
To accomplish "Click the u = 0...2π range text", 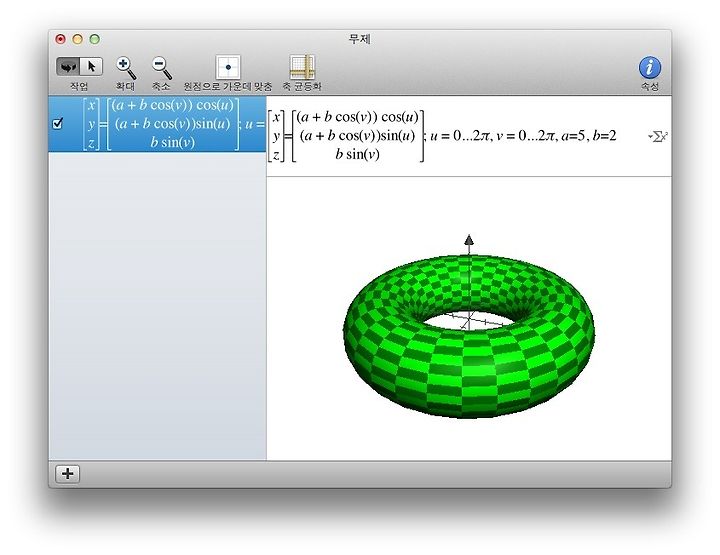I will [461, 136].
